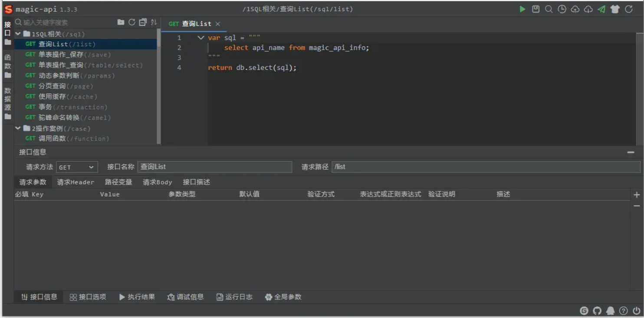Switch UI theme via the t-shirt icon
644x318 pixels.
point(615,9)
